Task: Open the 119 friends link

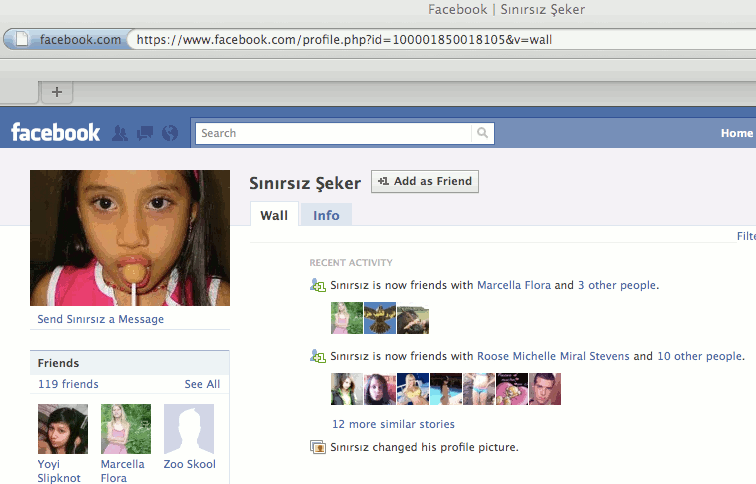Action: 68,384
